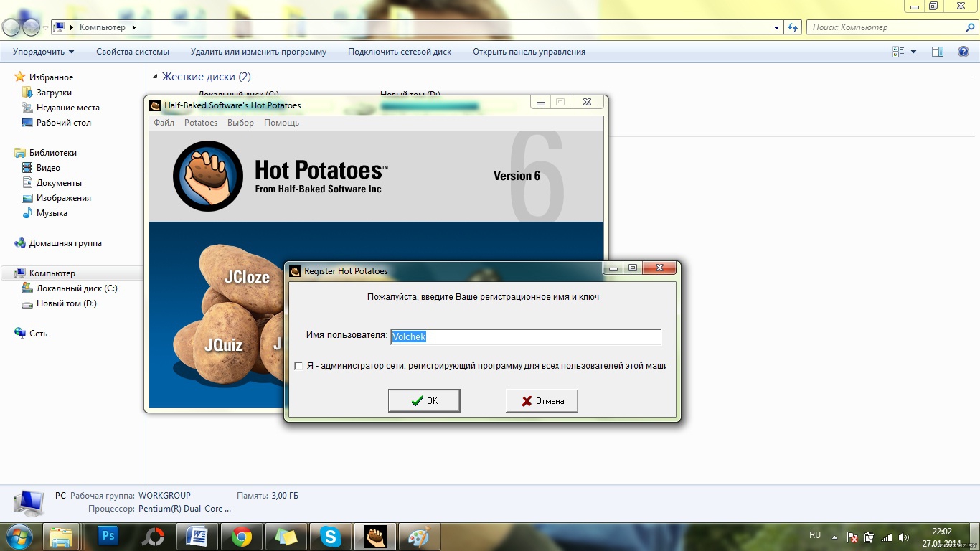Viewport: 980px width, 551px height.
Task: Click the RU language indicator
Action: [x=815, y=535]
